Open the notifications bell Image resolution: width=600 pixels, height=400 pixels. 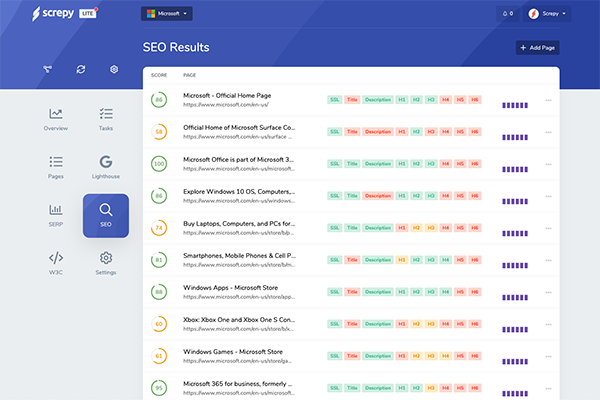click(507, 14)
